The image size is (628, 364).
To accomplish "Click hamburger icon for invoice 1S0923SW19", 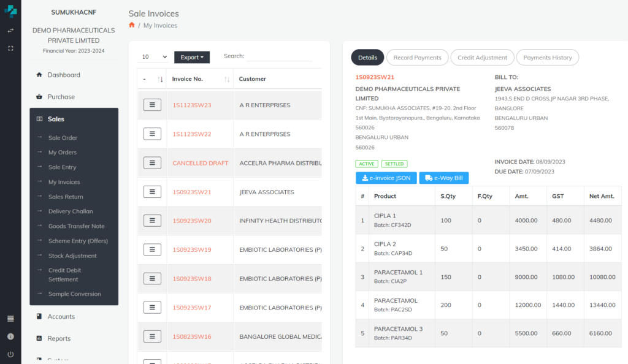I will point(152,249).
